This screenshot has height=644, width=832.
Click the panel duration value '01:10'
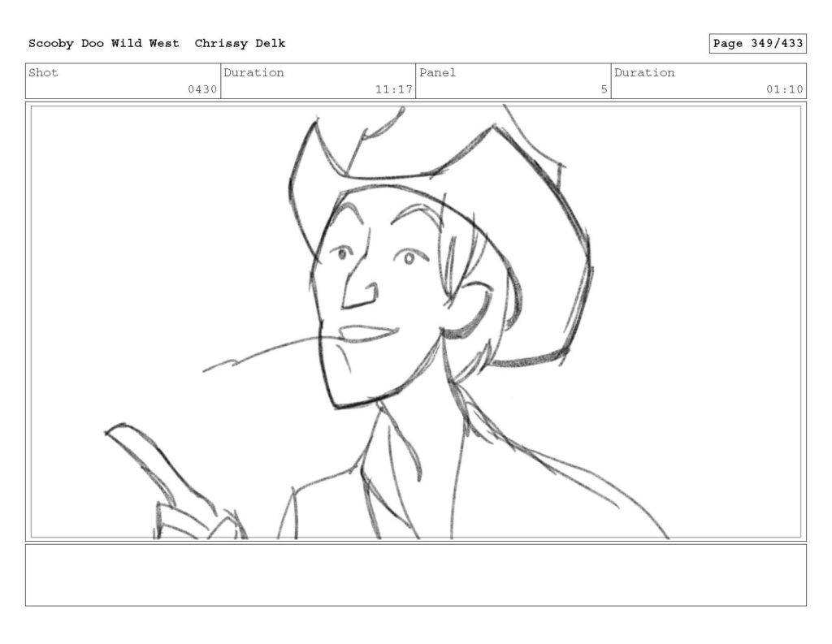[x=784, y=89]
